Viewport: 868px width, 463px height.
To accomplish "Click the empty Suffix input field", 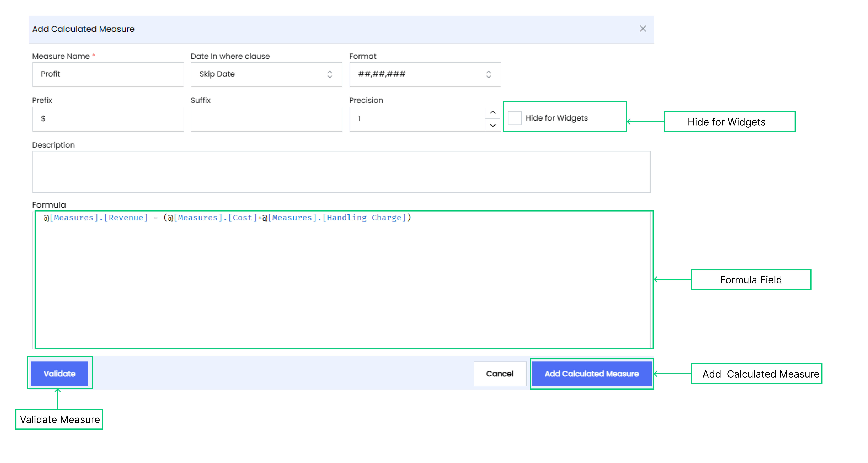I will pyautogui.click(x=266, y=119).
